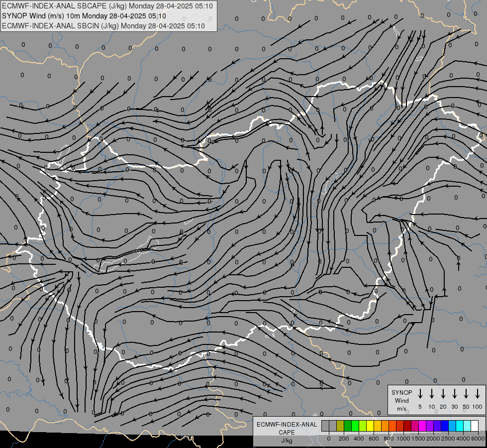Click the CAPE scale tick label '4000'
This screenshot has height=448, width=487.
click(463, 439)
